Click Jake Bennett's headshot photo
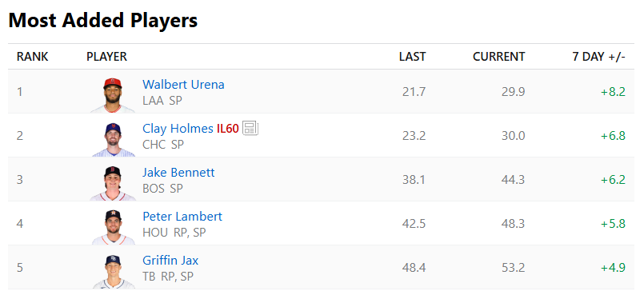 click(x=113, y=183)
